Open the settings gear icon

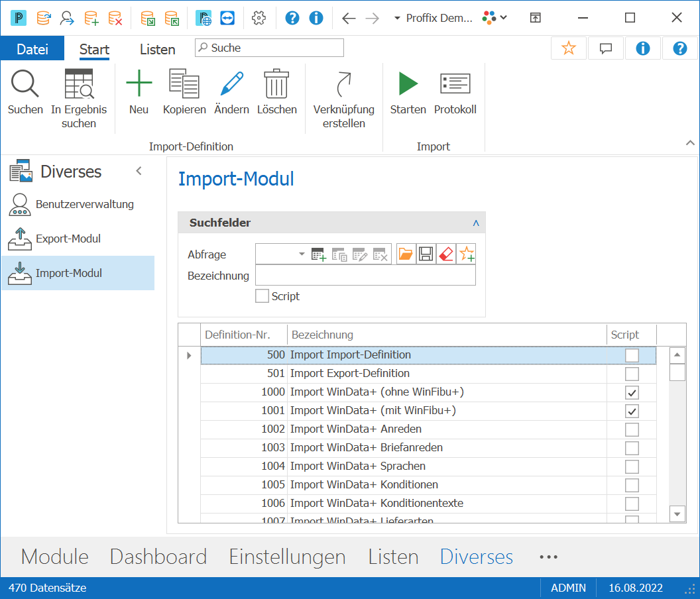[x=259, y=18]
